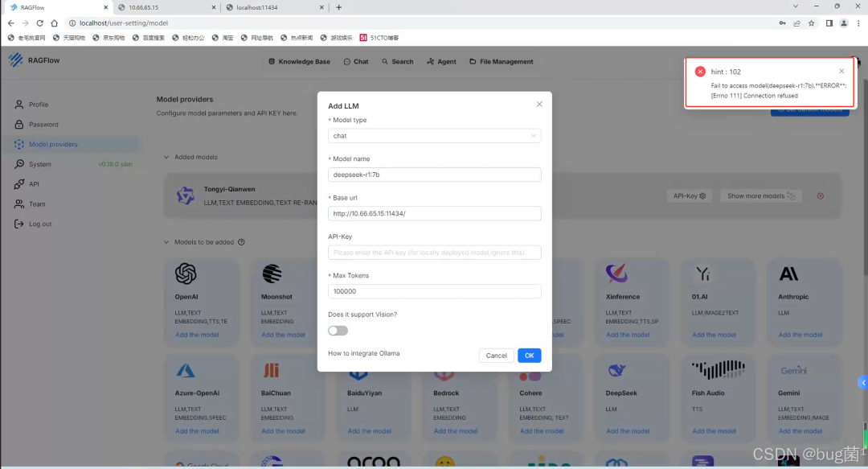The width and height of the screenshot is (868, 469).
Task: Add the Fish Audio model
Action: coord(714,431)
